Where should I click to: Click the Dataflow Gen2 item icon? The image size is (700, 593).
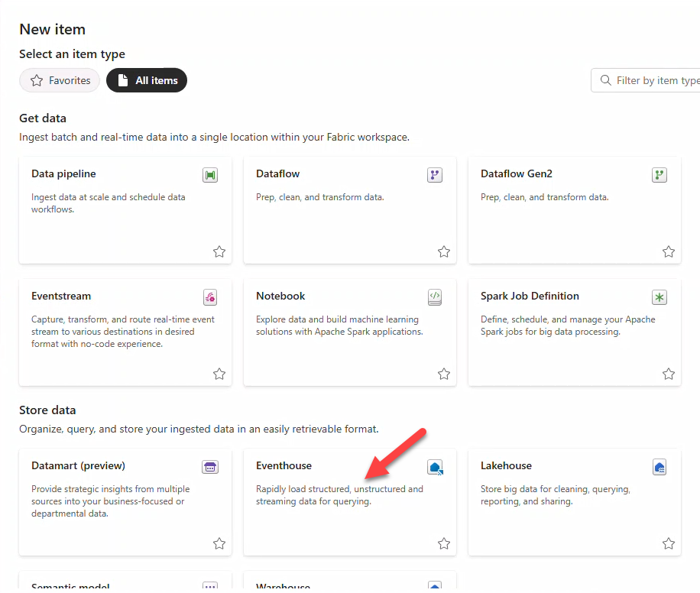point(659,176)
